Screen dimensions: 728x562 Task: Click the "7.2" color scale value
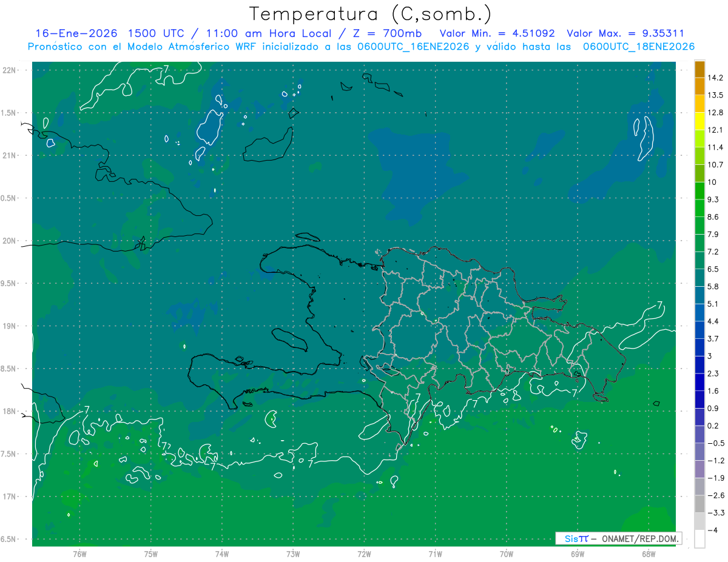tap(713, 252)
